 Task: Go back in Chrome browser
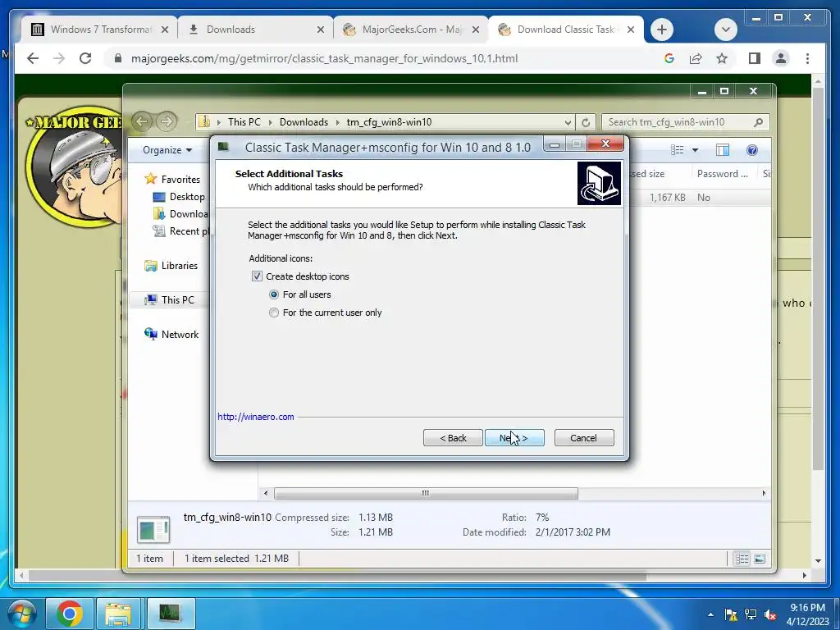tap(33, 58)
